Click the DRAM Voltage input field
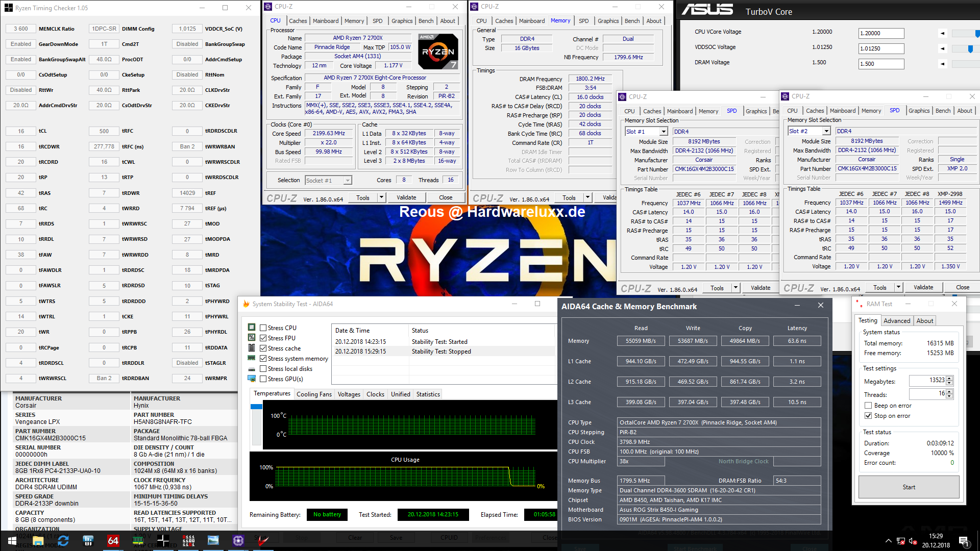 tap(881, 64)
